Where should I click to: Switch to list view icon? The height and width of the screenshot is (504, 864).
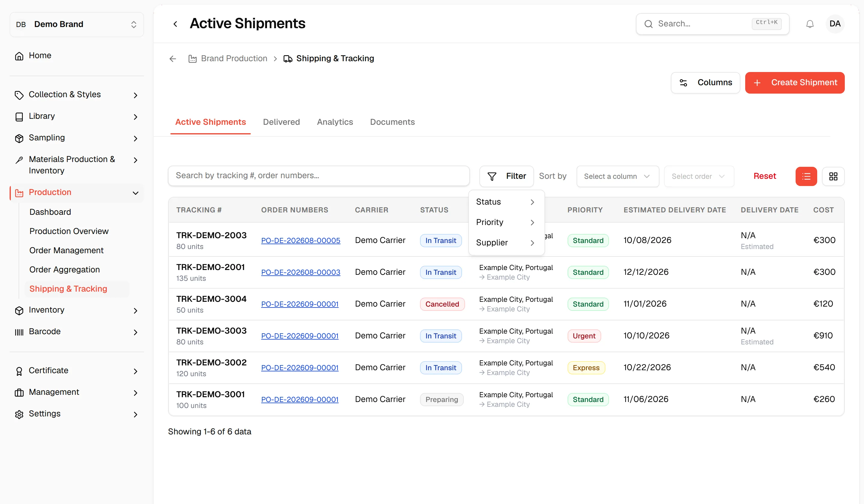pos(806,176)
